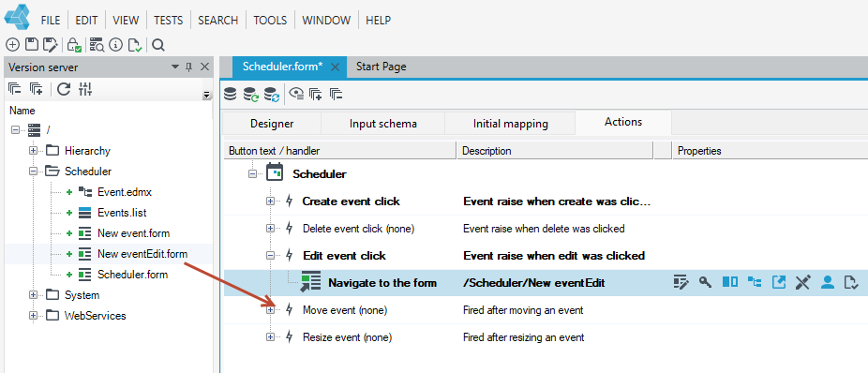Collapse all nodes in Version server panel
Screen dimensions: 868x373
tap(15, 88)
